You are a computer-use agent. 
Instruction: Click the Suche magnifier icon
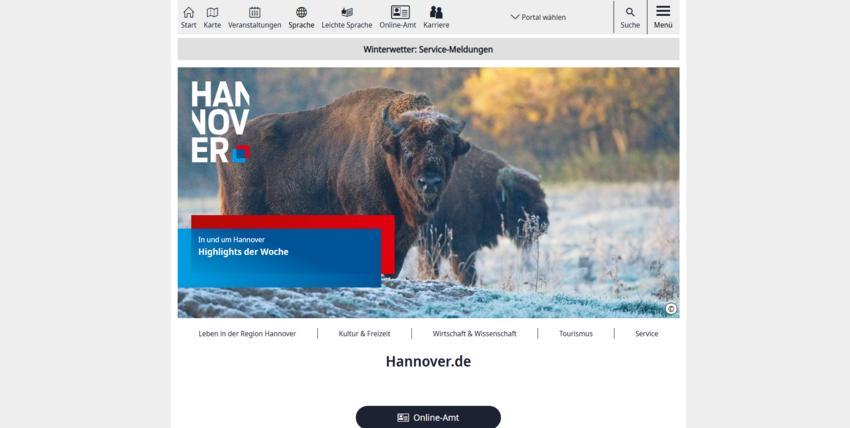click(630, 12)
